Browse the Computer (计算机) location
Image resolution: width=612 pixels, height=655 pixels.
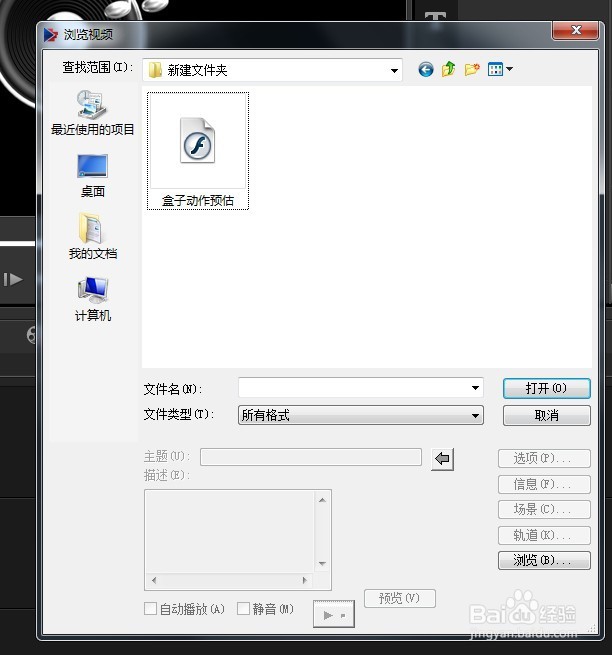pyautogui.click(x=92, y=299)
